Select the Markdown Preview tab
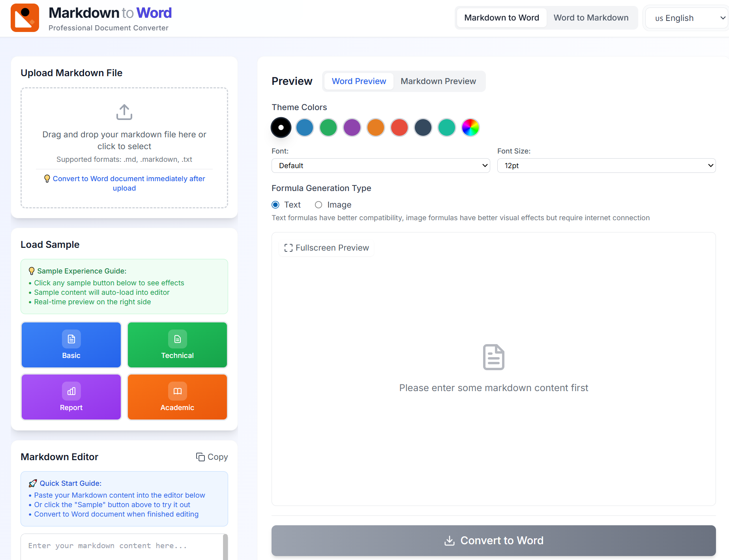Image resolution: width=729 pixels, height=560 pixels. click(x=438, y=81)
